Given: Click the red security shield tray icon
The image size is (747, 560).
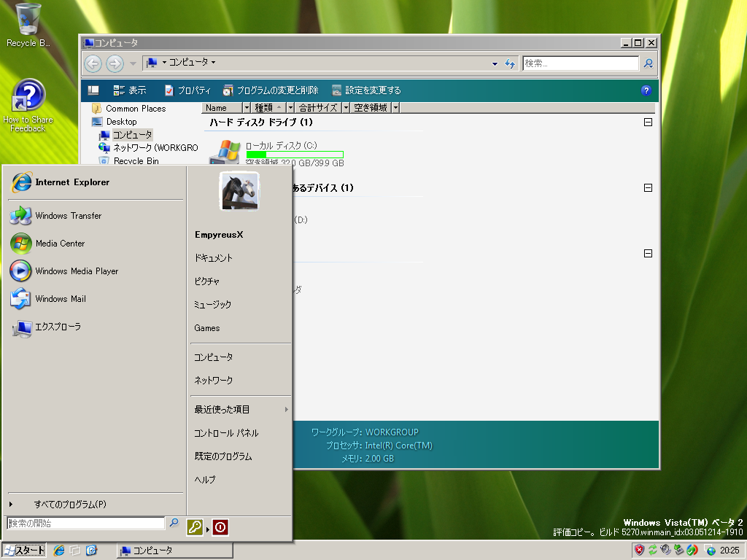Looking at the screenshot, I should click(639, 551).
